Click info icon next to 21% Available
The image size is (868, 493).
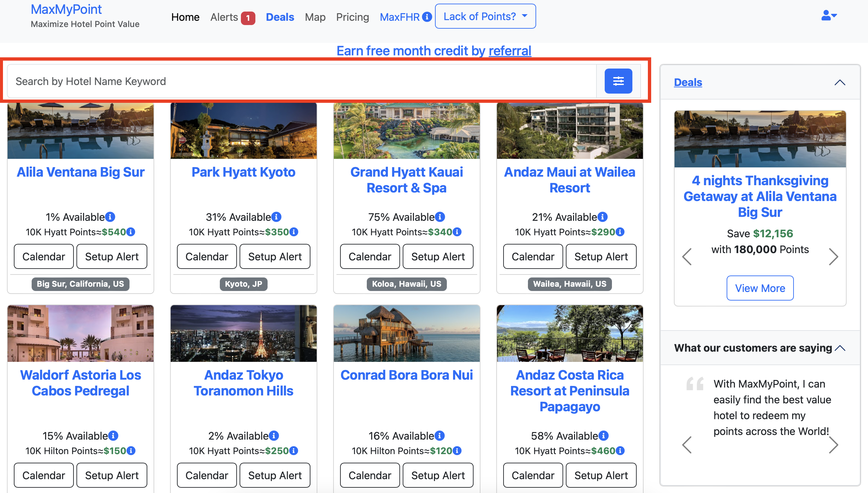(x=603, y=217)
